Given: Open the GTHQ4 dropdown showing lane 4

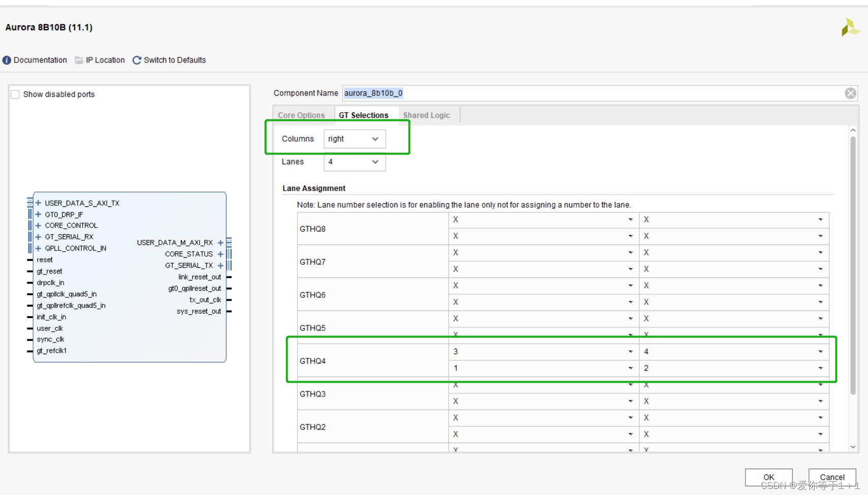Looking at the screenshot, I should 734,352.
